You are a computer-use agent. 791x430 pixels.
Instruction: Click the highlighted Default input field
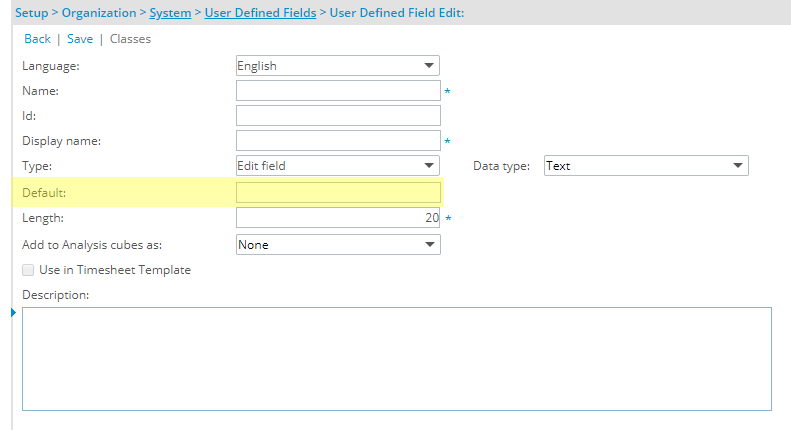(x=338, y=193)
